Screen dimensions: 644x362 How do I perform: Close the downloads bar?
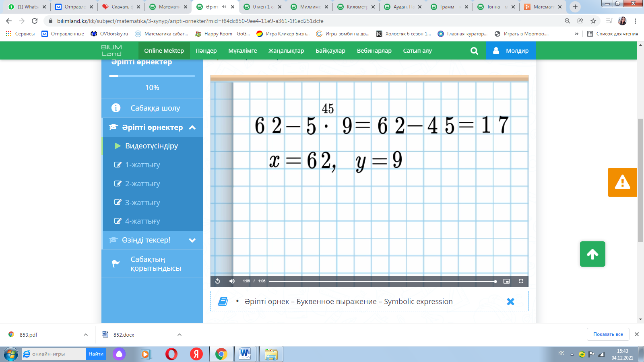pyautogui.click(x=637, y=334)
